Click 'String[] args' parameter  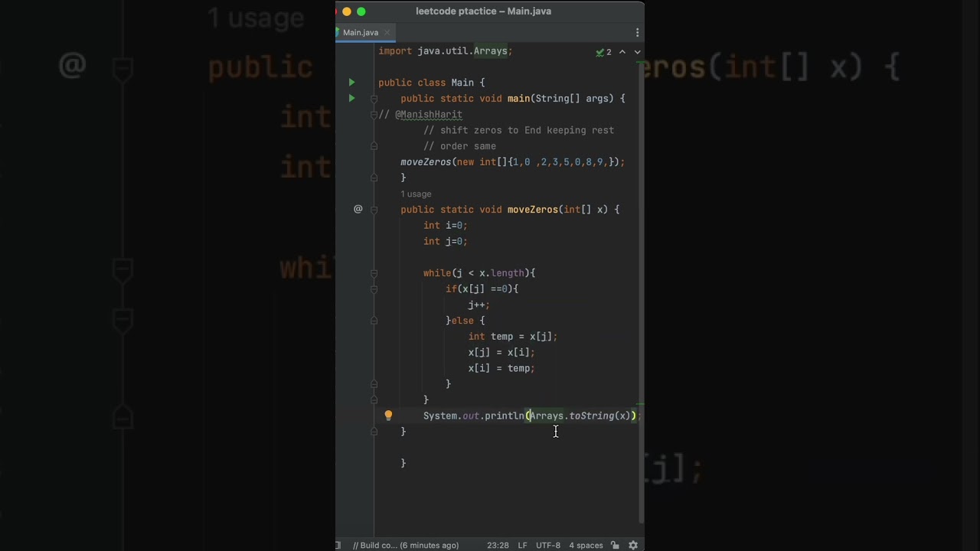coord(572,98)
